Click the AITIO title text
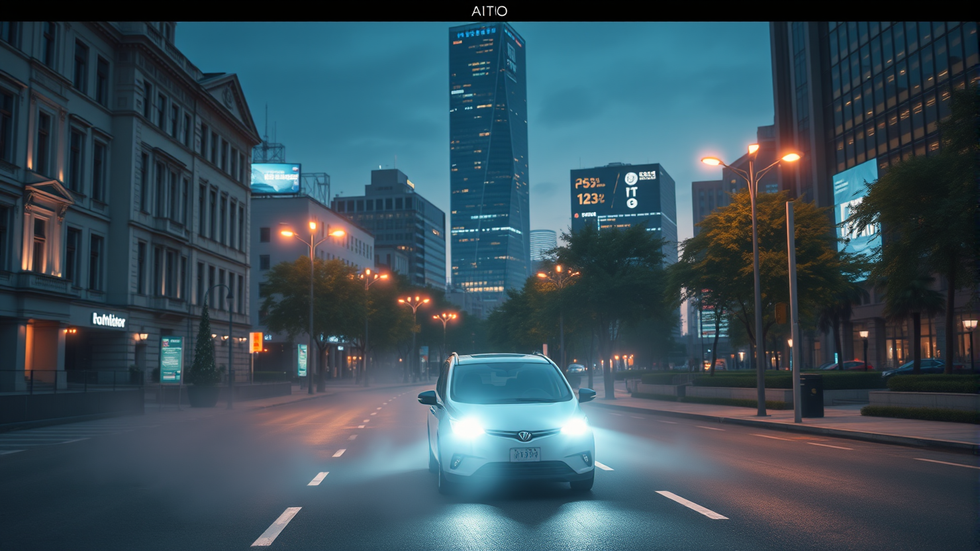This screenshot has width=980, height=551. coord(490,11)
